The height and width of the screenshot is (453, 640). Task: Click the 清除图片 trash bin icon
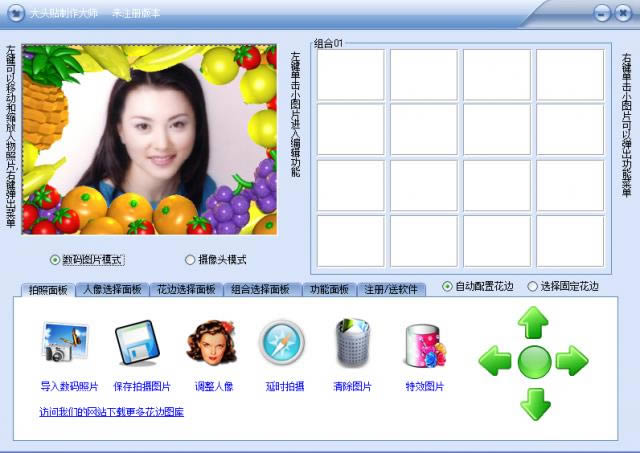click(x=353, y=344)
